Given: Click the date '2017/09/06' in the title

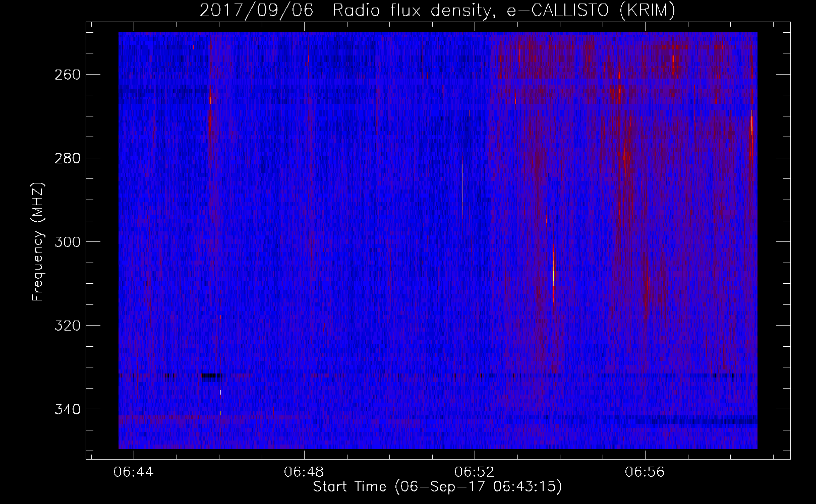Looking at the screenshot, I should click(256, 11).
